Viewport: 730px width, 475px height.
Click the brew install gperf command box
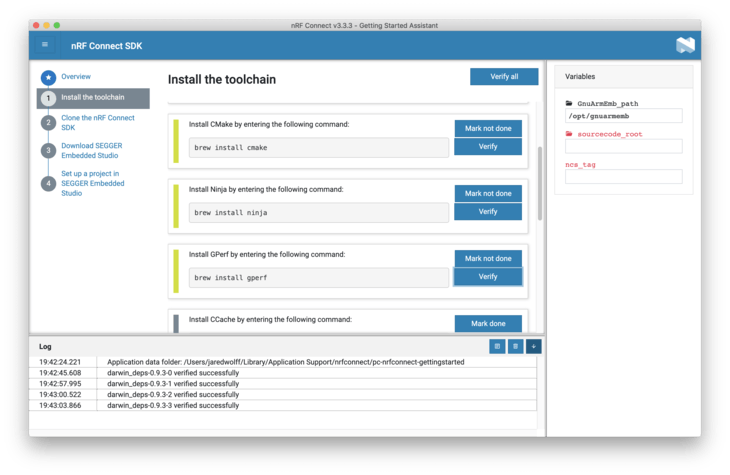tap(318, 278)
